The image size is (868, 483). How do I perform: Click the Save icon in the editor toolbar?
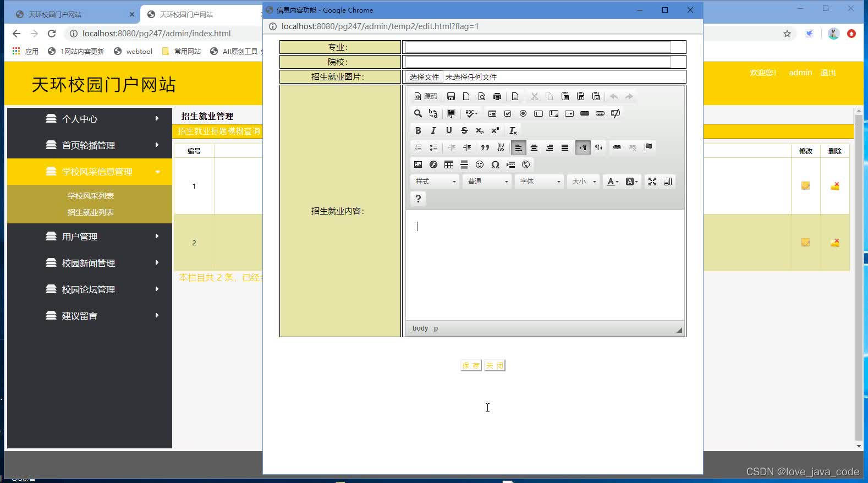tap(451, 96)
